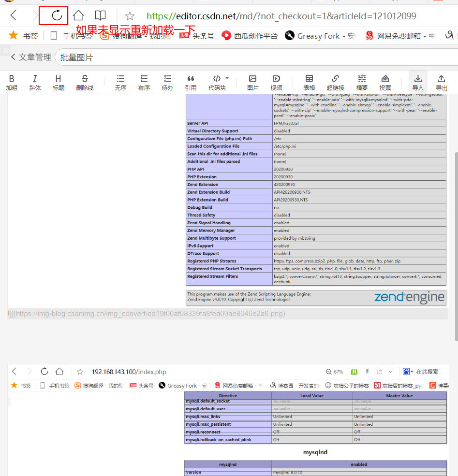The height and width of the screenshot is (476, 458).
Task: Click the share icon in embedded browser bar
Action: pos(379,372)
